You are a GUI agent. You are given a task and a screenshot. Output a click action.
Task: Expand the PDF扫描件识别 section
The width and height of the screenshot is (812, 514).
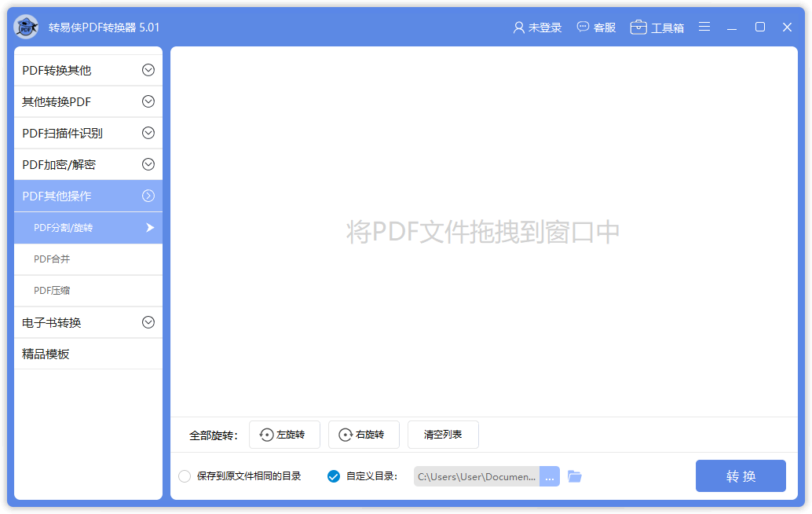[88, 133]
